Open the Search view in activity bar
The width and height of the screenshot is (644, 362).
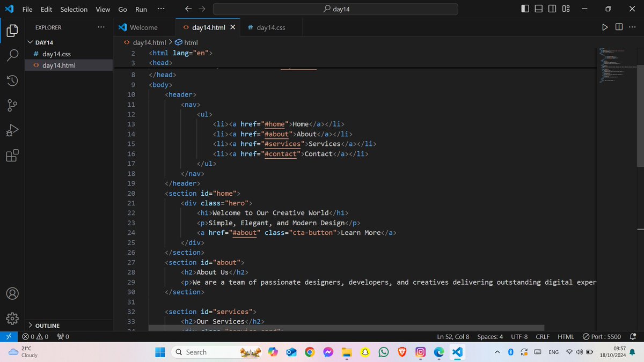pyautogui.click(x=12, y=55)
